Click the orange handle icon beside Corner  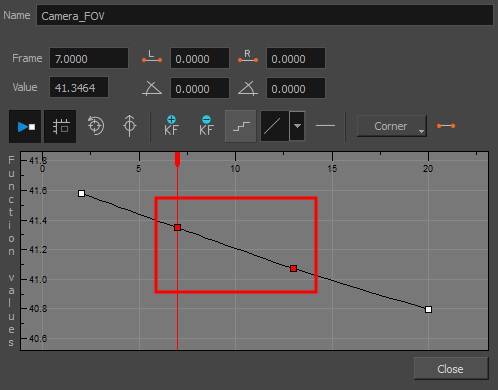(446, 126)
